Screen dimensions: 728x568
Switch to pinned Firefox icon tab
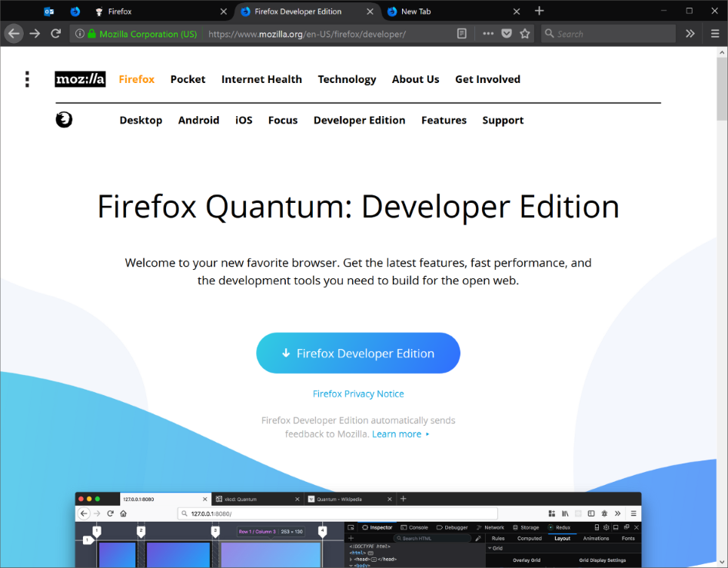pos(75,12)
